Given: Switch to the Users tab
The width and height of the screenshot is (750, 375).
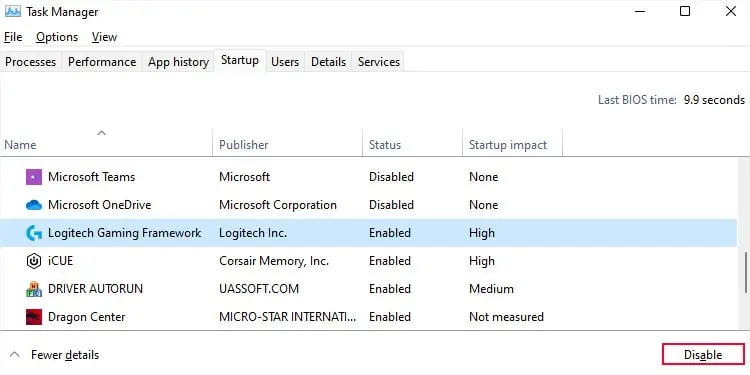Looking at the screenshot, I should click(x=285, y=62).
